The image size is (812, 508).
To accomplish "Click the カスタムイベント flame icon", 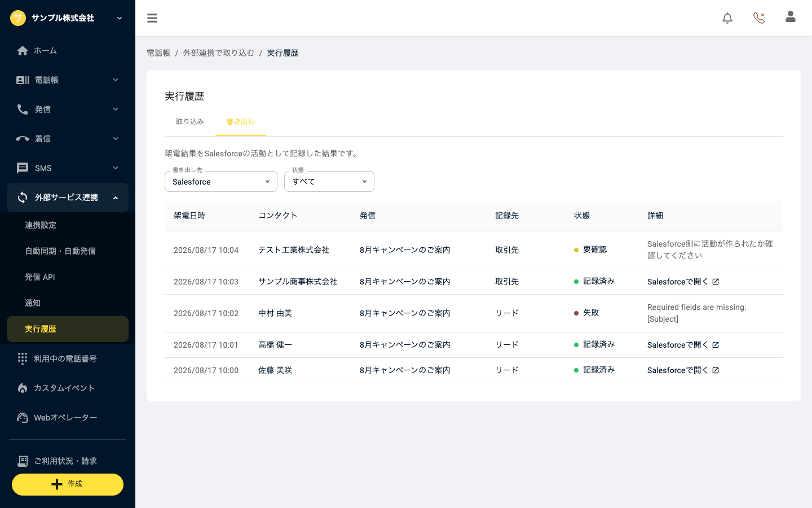I will coord(23,388).
